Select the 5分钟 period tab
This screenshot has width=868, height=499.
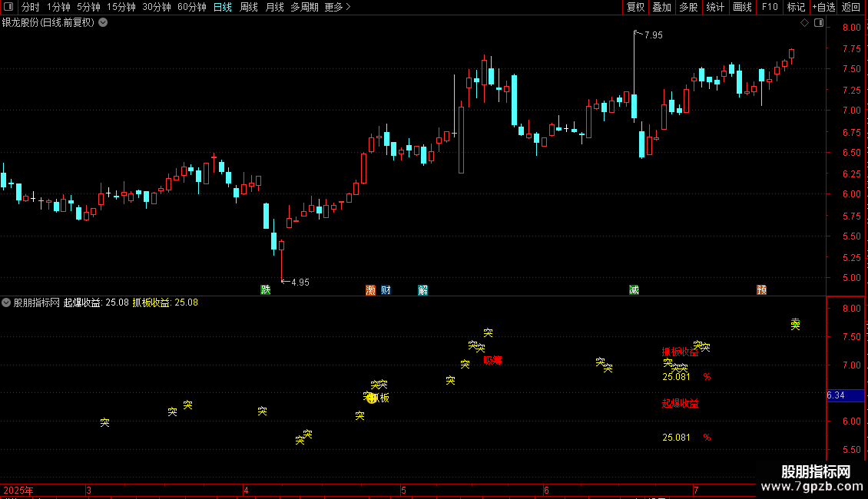point(88,7)
